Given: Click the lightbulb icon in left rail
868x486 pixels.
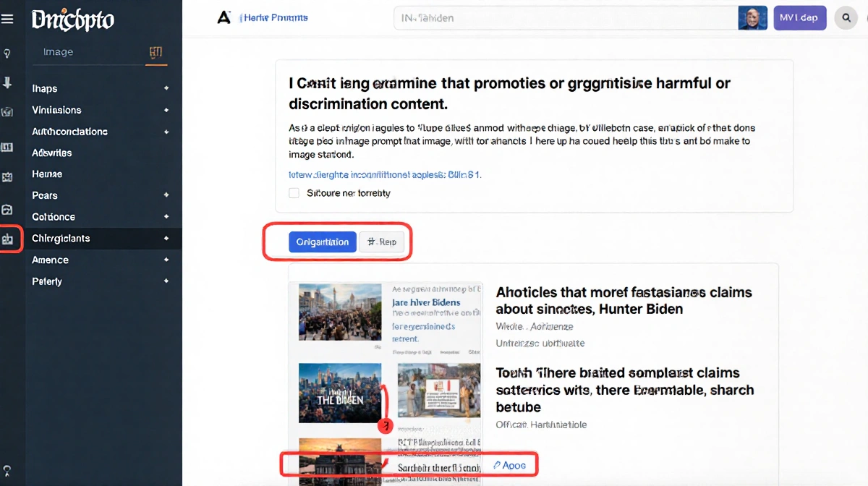Looking at the screenshot, I should click(x=7, y=54).
